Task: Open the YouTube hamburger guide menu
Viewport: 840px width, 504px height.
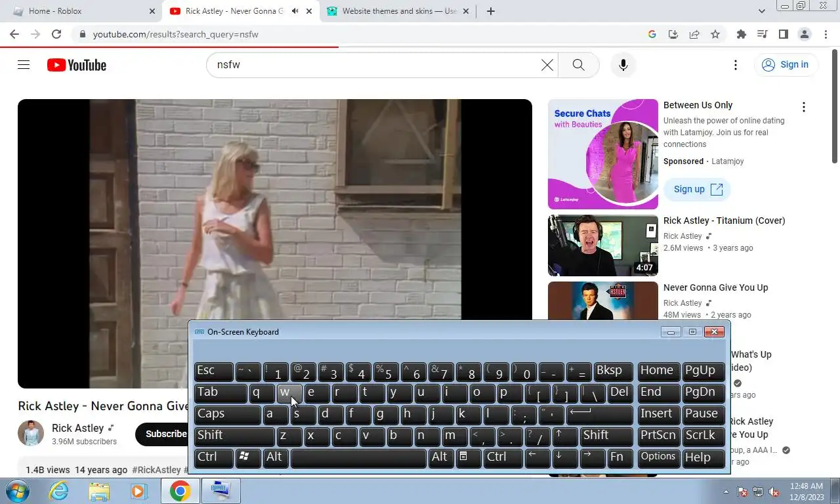Action: point(24,64)
